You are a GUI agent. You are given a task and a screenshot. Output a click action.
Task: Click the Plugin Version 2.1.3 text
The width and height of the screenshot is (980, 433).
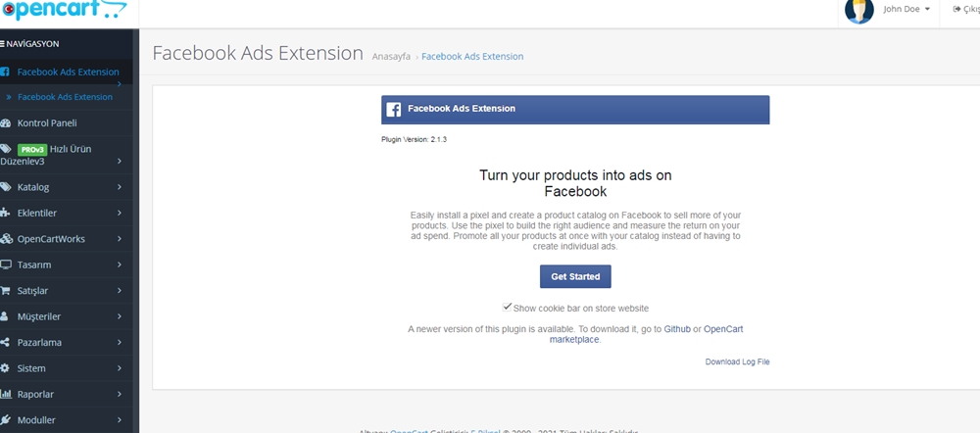click(414, 139)
